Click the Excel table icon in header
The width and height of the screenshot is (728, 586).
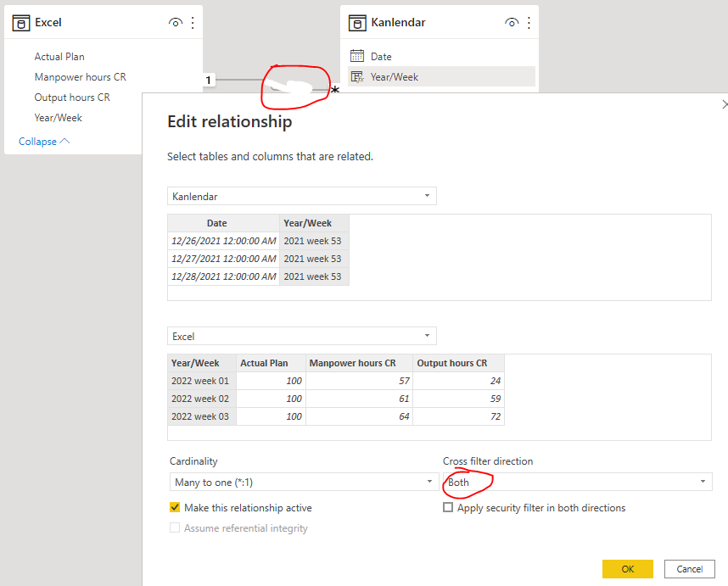tap(21, 23)
